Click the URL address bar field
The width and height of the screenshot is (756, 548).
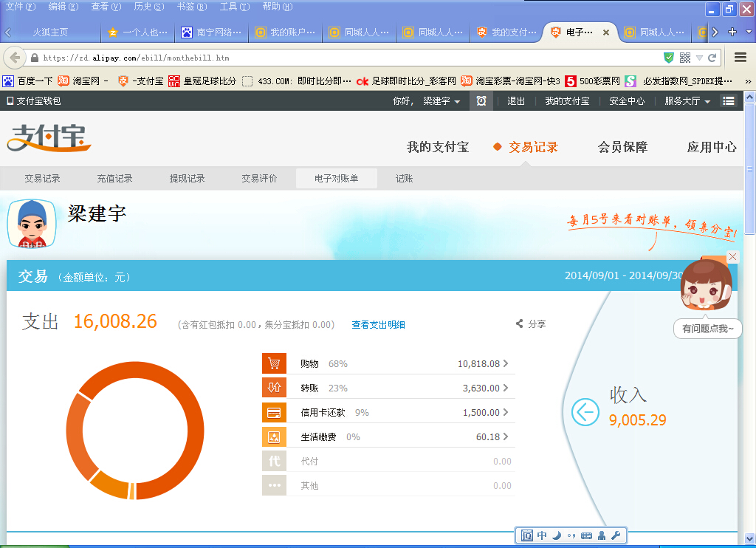[347, 58]
